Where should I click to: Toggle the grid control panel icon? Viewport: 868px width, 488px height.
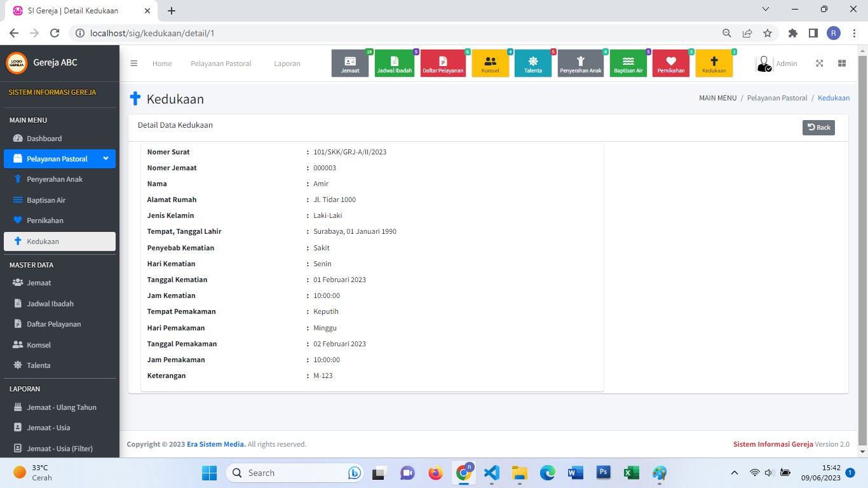tap(842, 64)
